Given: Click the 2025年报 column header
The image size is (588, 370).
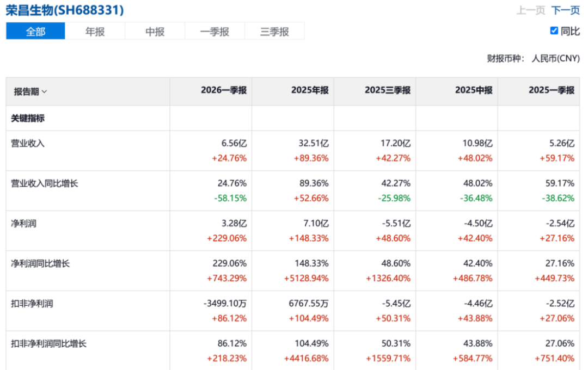Looking at the screenshot, I should [310, 90].
